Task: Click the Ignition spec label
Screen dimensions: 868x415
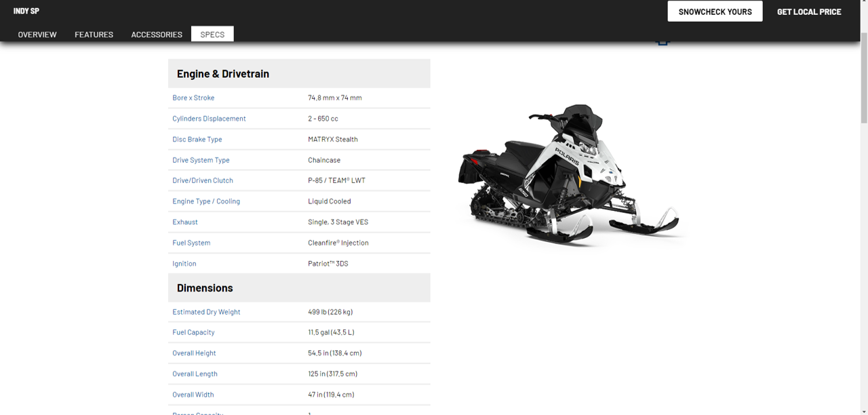Action: [184, 264]
